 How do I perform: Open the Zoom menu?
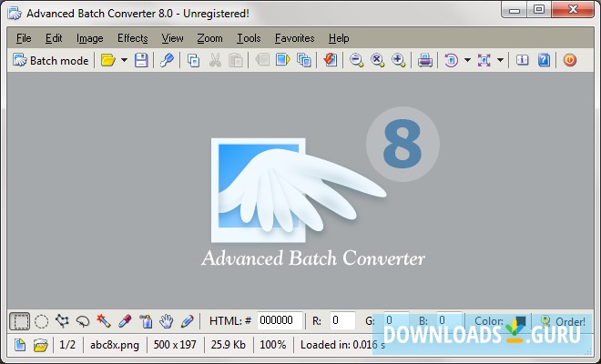(x=209, y=38)
